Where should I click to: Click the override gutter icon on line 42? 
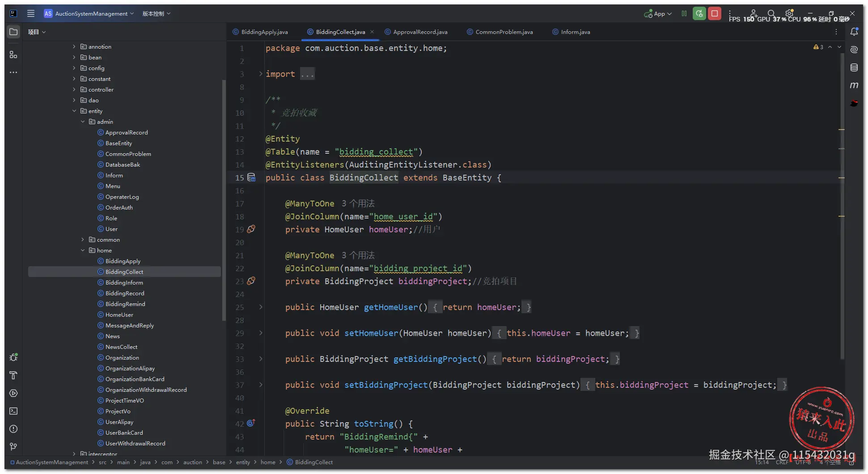pos(251,423)
